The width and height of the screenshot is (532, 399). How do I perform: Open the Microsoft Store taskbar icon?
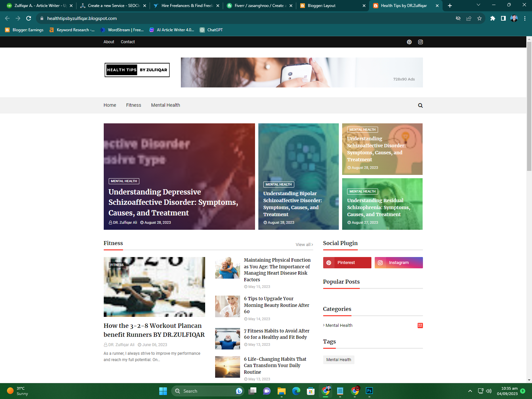click(311, 391)
